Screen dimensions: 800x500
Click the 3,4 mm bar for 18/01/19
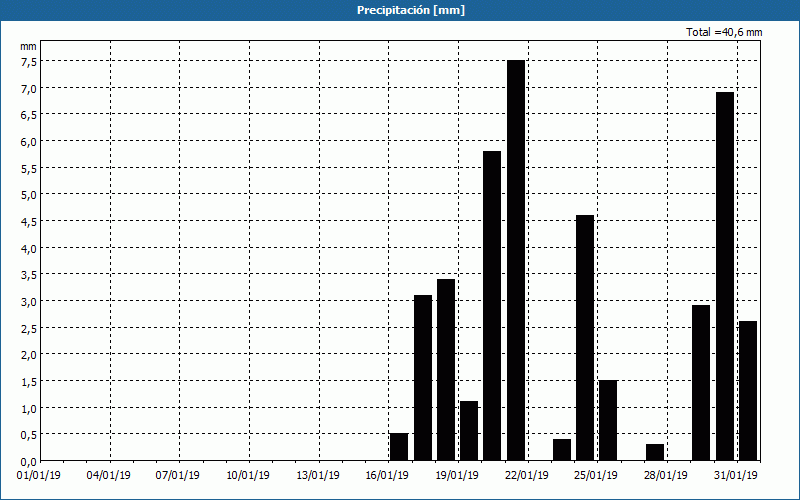[x=446, y=370]
